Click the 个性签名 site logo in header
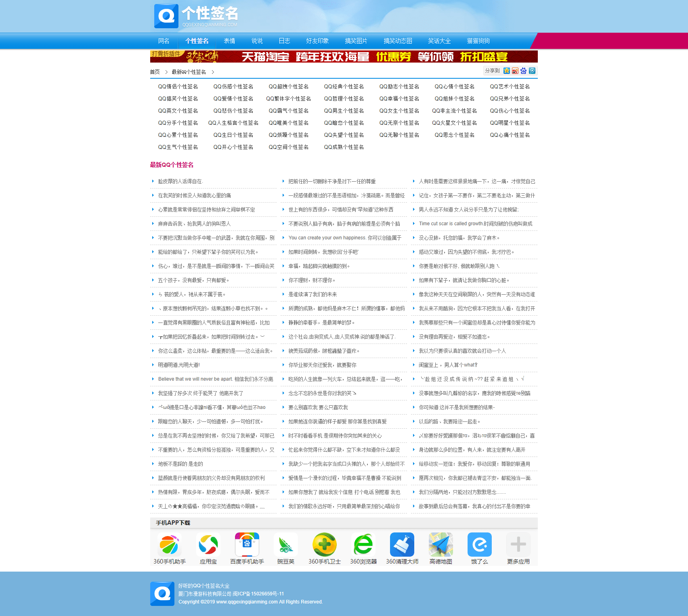Image resolution: width=688 pixels, height=616 pixels. [x=196, y=16]
